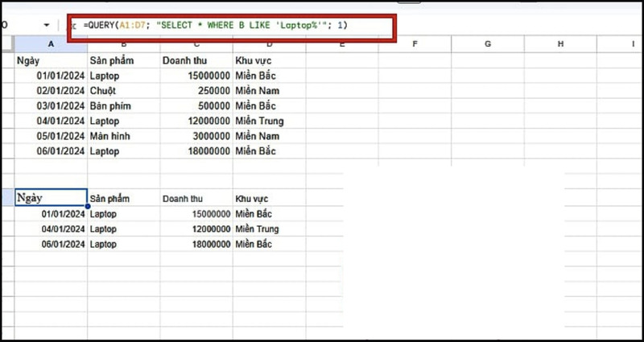The width and height of the screenshot is (644, 342).
Task: Select column G header
Action: tap(488, 44)
